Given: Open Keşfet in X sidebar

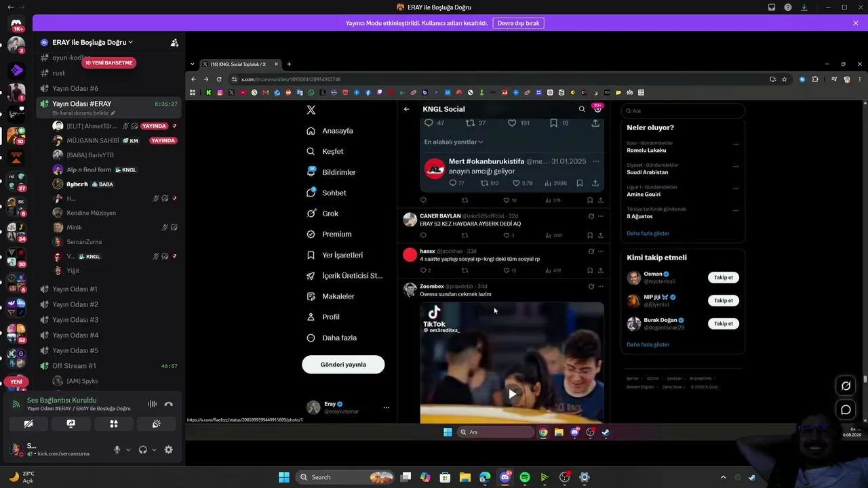Looking at the screenshot, I should point(325,151).
